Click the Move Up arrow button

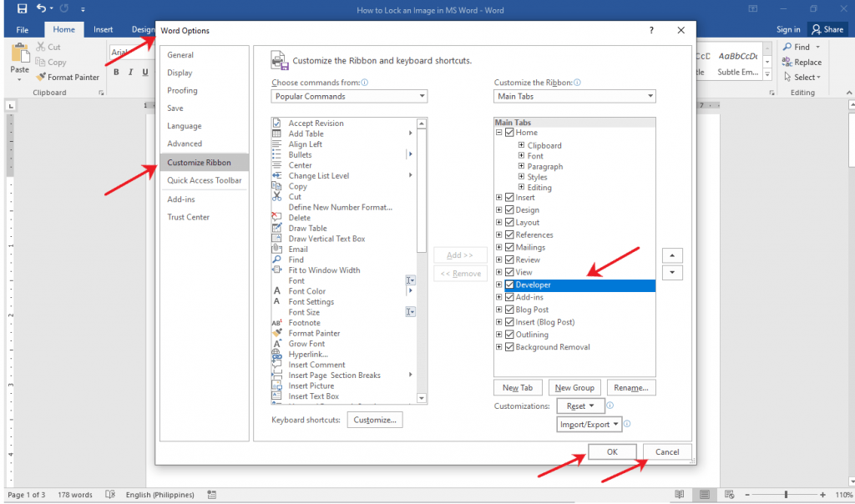click(x=672, y=255)
